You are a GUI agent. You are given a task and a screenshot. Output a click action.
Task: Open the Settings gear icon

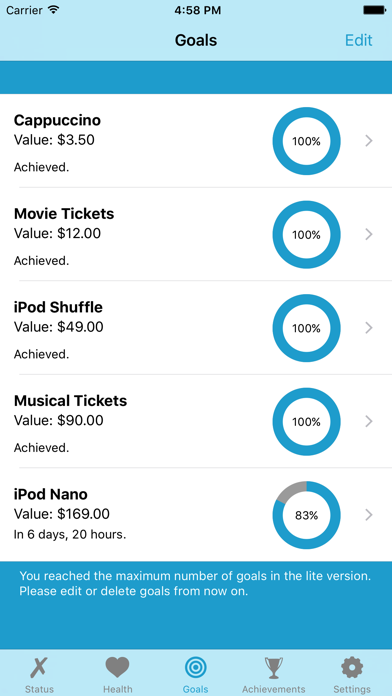coord(352,668)
